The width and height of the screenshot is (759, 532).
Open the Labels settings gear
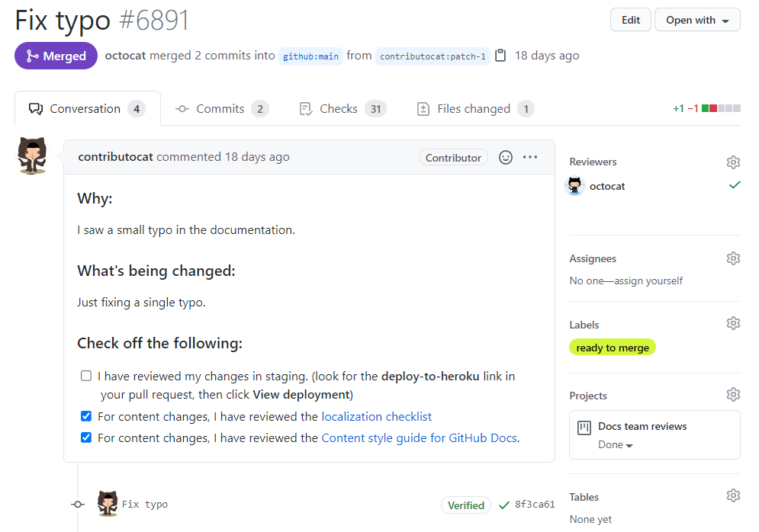pyautogui.click(x=733, y=322)
